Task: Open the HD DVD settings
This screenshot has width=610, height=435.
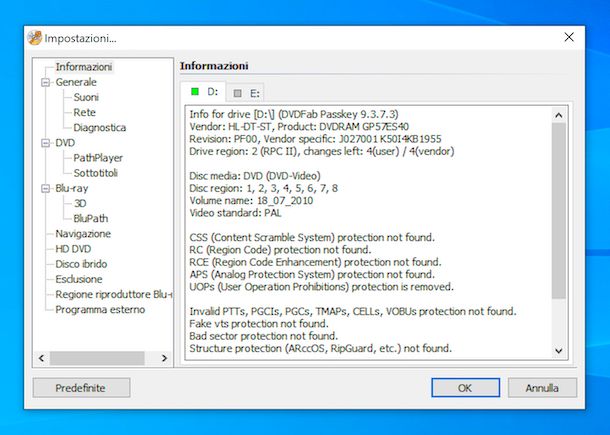Action: pos(73,249)
